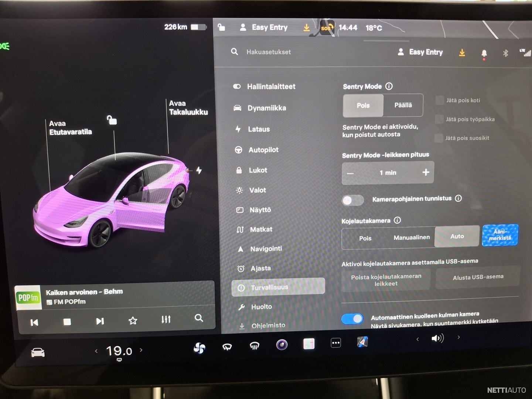Viewport: 532px width, 399px height.
Task: Lower volume with the left chevron
Action: pyautogui.click(x=417, y=339)
